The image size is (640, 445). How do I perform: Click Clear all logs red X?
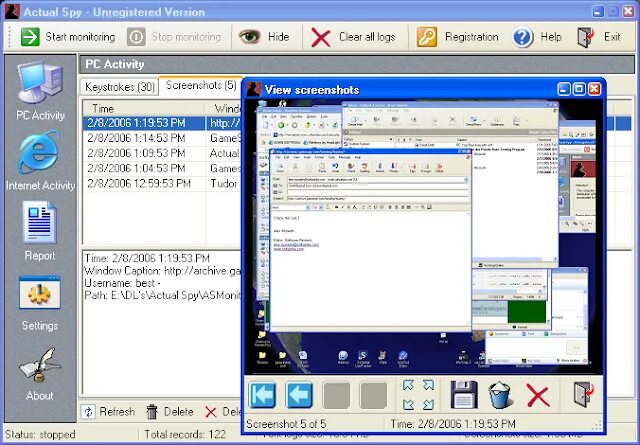[x=321, y=38]
